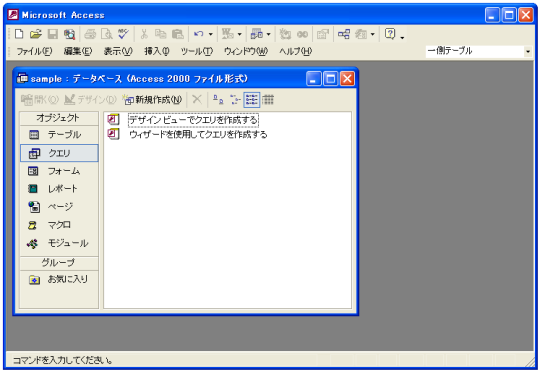Expand the help question box dropdown arrow
This screenshot has width=540, height=372.
tap(528, 52)
